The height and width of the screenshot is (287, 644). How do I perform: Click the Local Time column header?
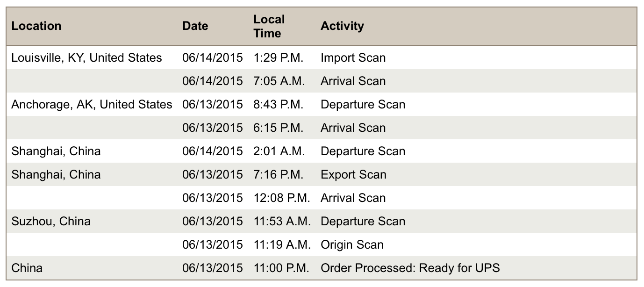click(x=269, y=26)
